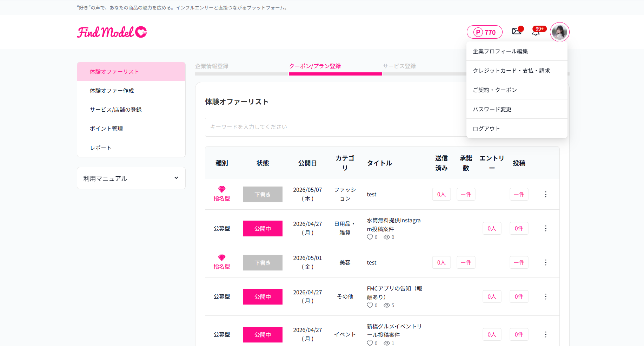
Task: Click エントリー 0人 for FMCアプリの告知 row
Action: 492,296
